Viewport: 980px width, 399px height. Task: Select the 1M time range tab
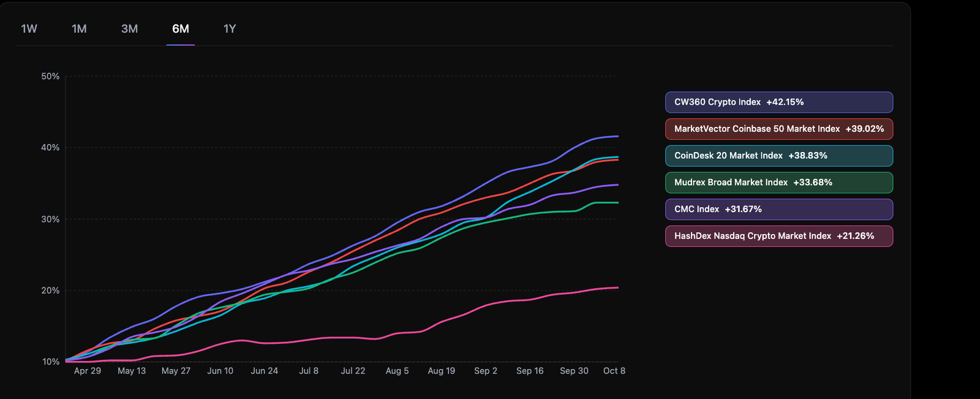[x=79, y=29]
